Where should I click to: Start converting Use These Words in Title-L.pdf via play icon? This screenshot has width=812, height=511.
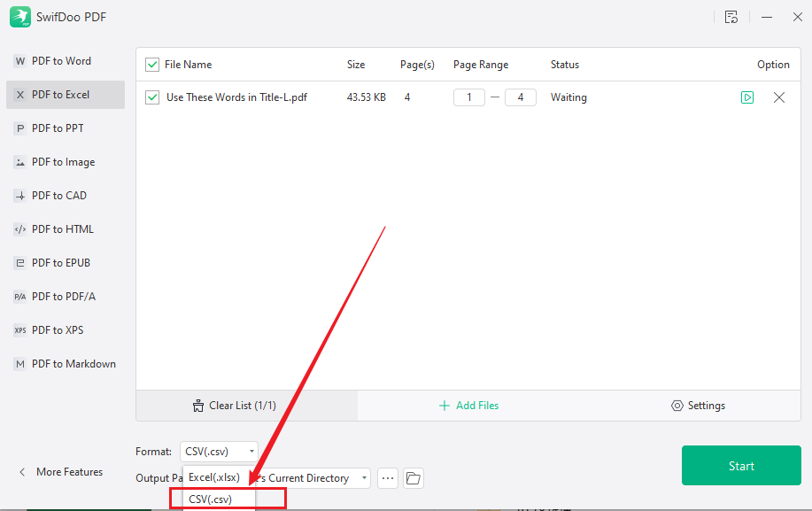pyautogui.click(x=747, y=97)
